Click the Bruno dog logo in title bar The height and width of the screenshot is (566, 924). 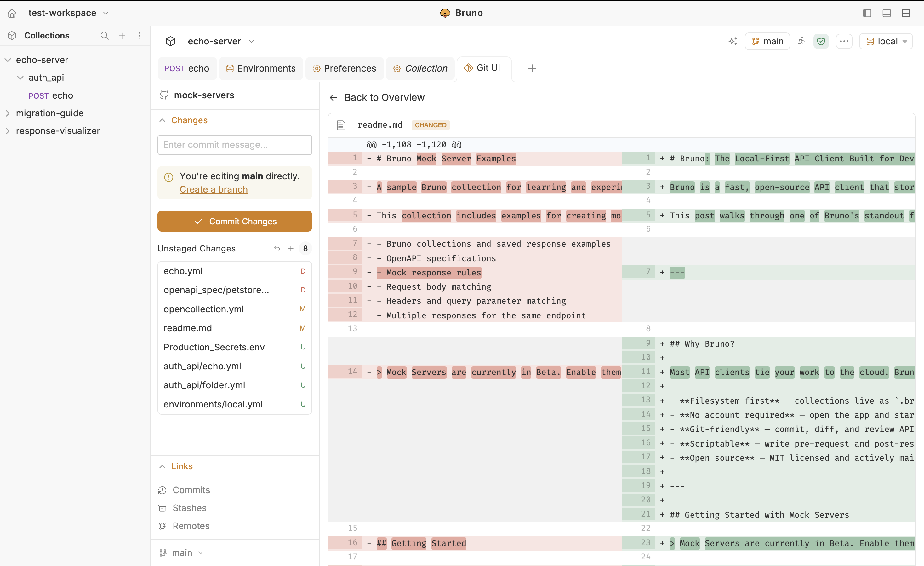pos(445,13)
